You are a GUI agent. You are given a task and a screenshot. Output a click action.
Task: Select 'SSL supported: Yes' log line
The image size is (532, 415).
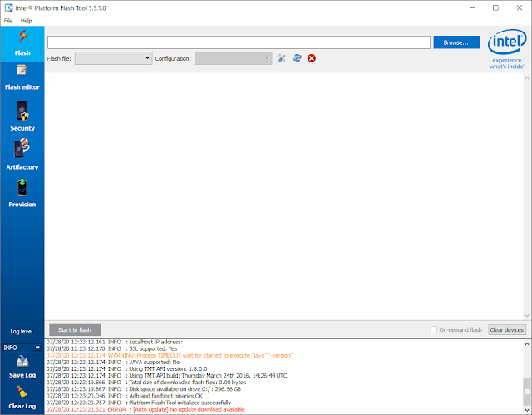tap(112, 348)
